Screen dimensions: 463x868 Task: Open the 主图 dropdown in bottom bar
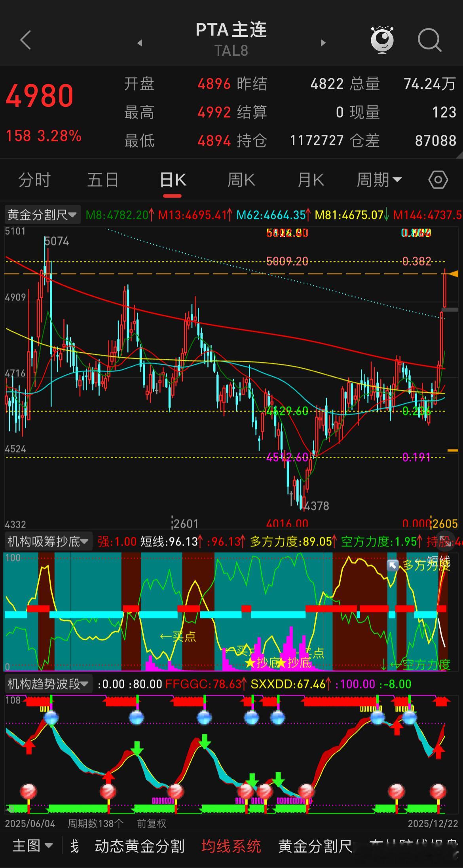pos(32,845)
